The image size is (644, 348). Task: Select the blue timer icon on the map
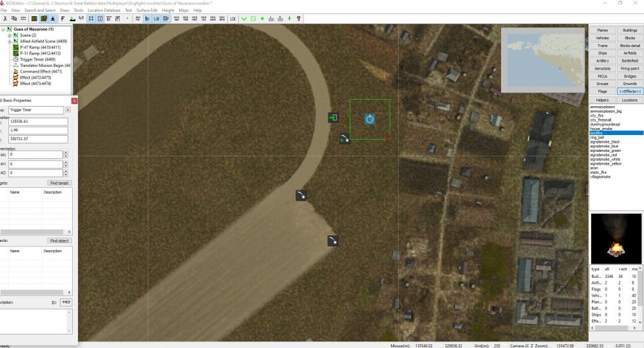(370, 119)
